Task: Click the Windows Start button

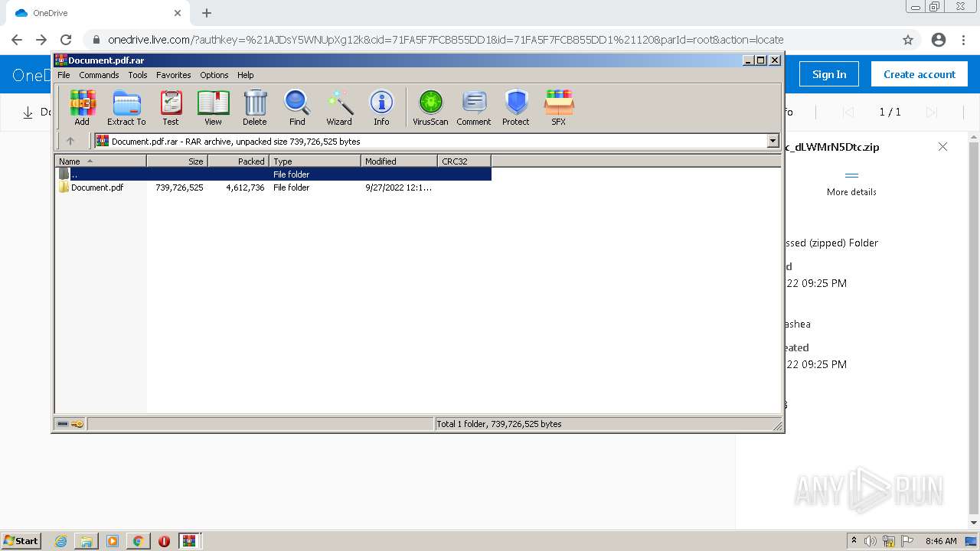Action: 21,540
